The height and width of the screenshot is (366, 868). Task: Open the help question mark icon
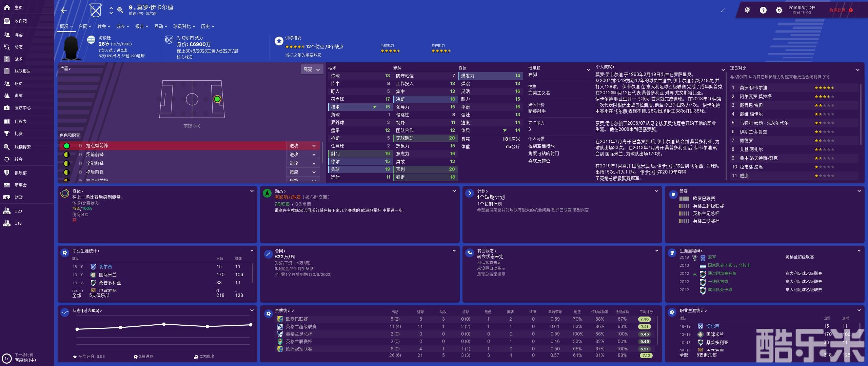coord(763,10)
